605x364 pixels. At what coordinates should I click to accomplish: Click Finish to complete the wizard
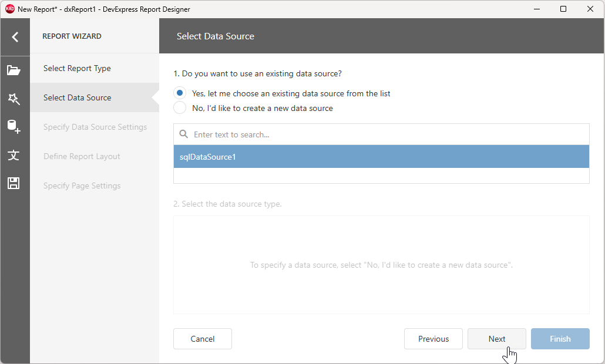[x=560, y=339]
